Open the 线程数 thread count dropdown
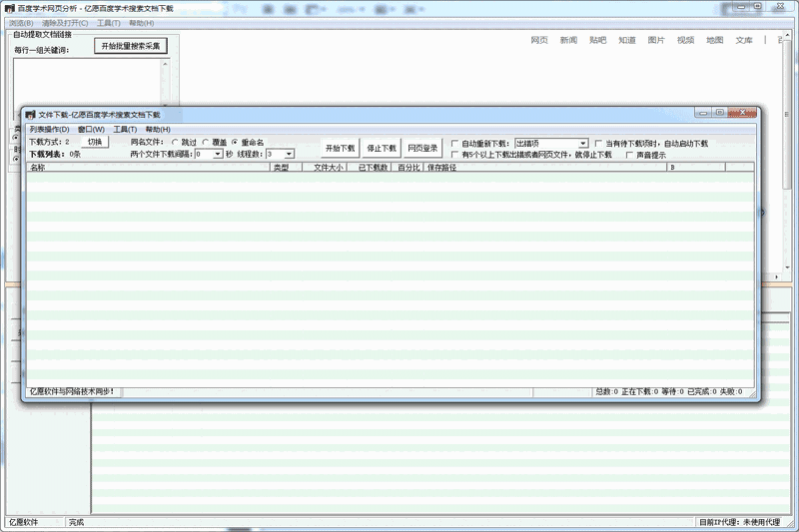This screenshot has height=532, width=799. [289, 155]
